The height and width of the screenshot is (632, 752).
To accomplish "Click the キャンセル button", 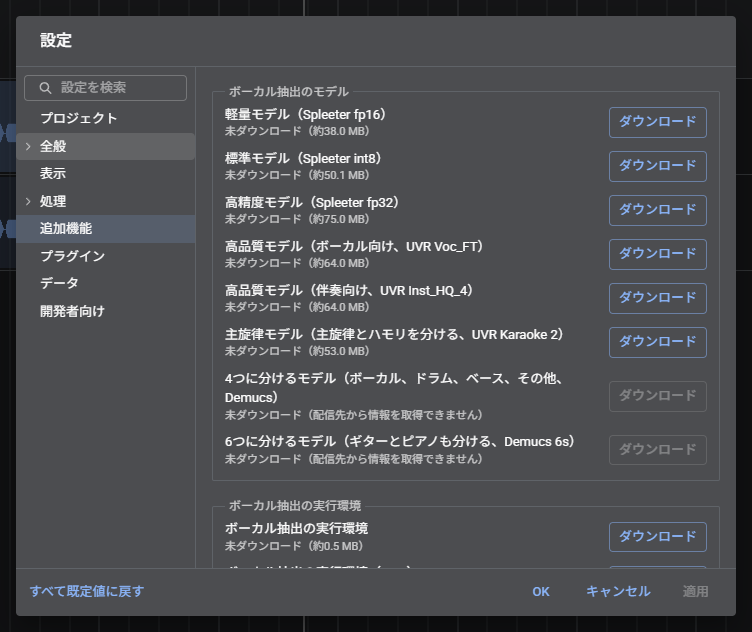I will coord(618,591).
